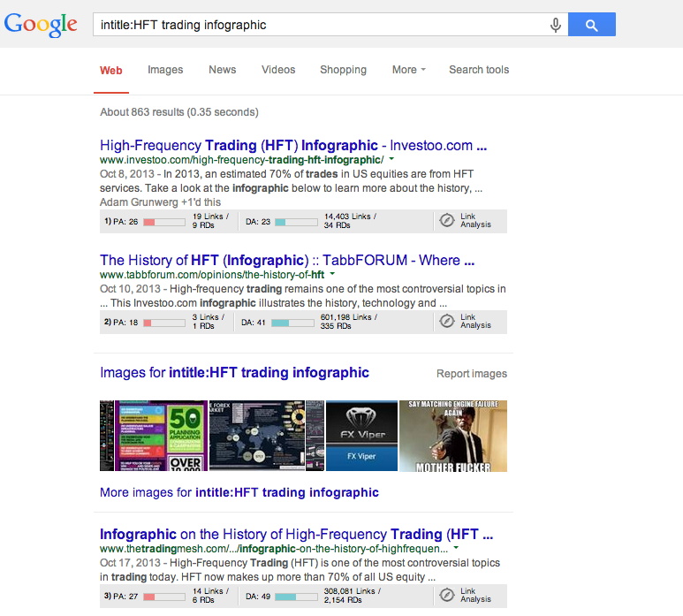This screenshot has height=616, width=683.
Task: Click '3 Links / 1 RDs' text
Action: [x=209, y=322]
